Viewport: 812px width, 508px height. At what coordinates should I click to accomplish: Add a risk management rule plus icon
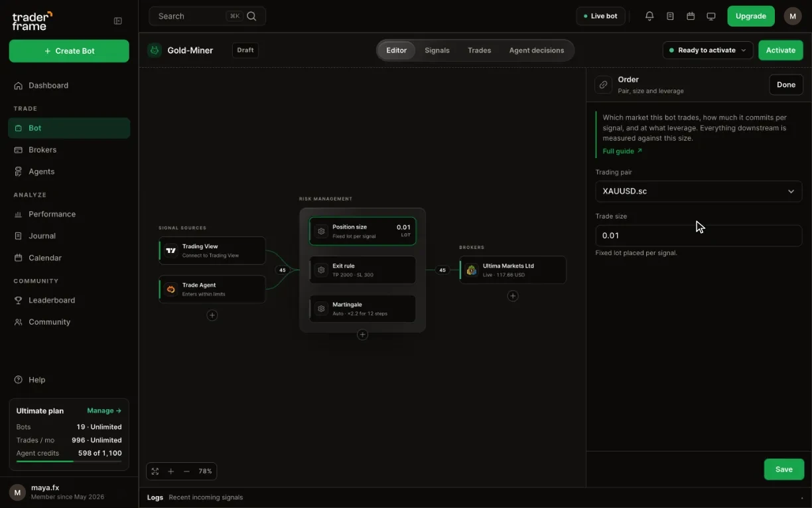click(x=362, y=335)
